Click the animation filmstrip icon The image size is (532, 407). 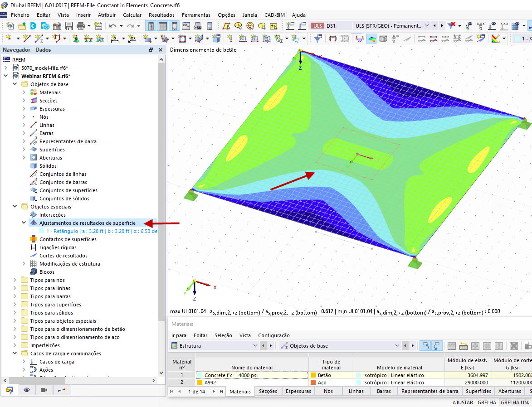[345, 39]
